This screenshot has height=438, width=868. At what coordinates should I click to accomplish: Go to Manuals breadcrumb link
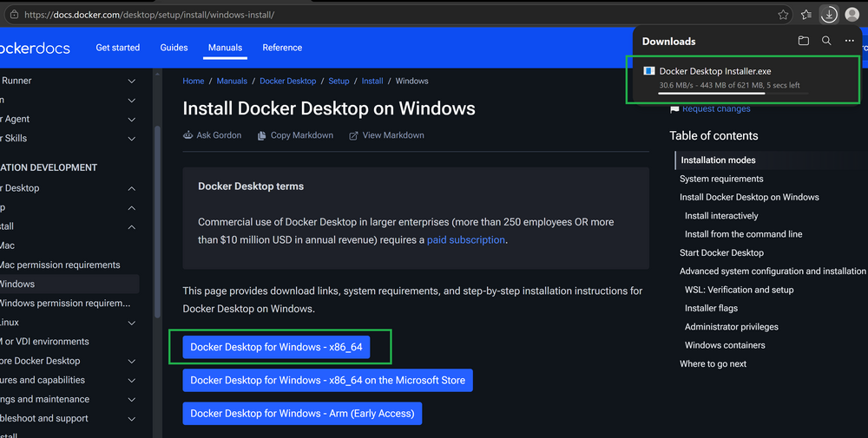(232, 81)
